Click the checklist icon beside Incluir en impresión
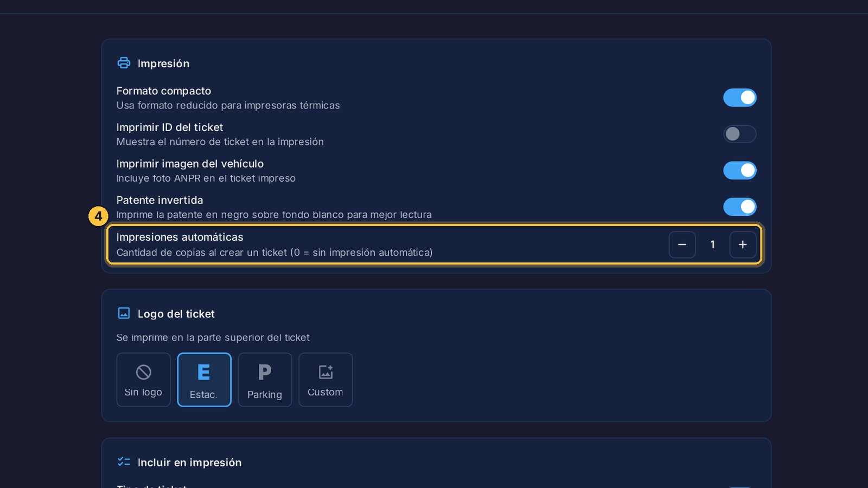The height and width of the screenshot is (488, 868). (124, 462)
